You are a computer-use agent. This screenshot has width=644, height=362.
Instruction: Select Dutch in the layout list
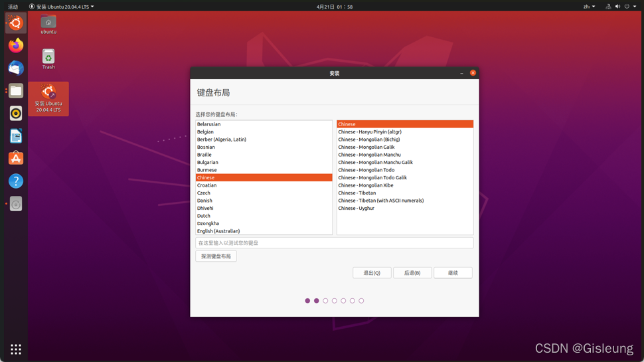[x=264, y=216]
